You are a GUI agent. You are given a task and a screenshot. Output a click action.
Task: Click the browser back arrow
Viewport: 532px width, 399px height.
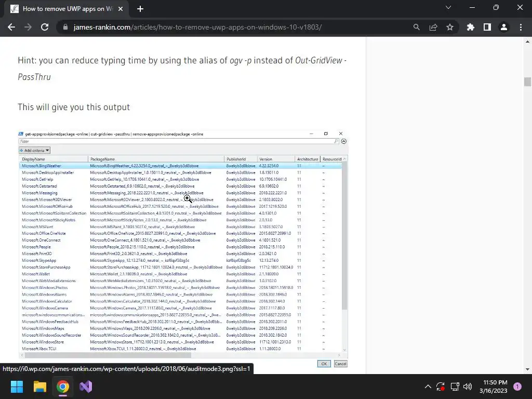coord(11,27)
